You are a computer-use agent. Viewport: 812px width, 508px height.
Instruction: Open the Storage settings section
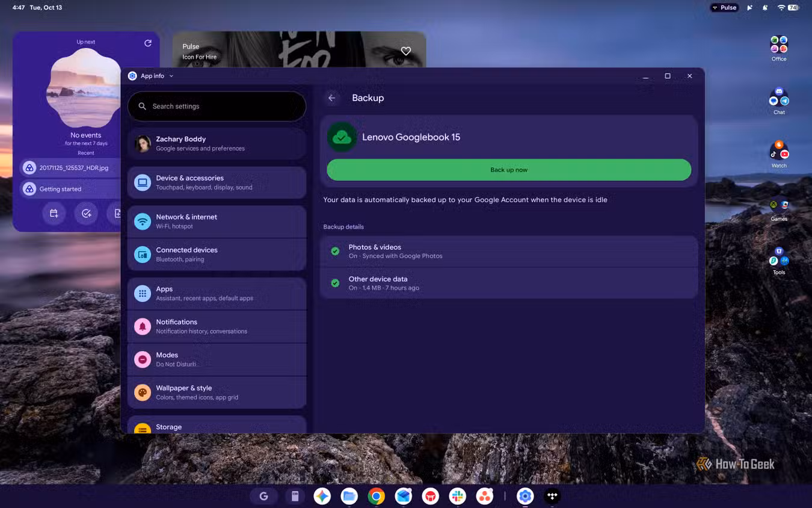[x=217, y=425]
